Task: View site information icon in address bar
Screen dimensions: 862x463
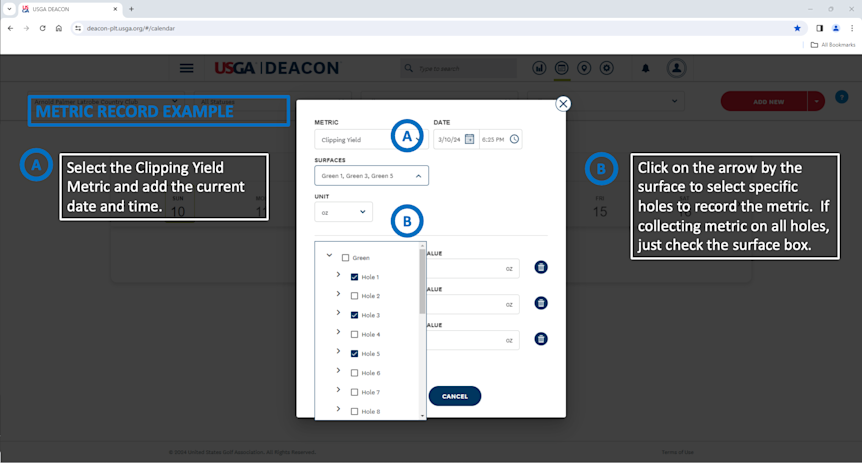Action: coord(78,28)
